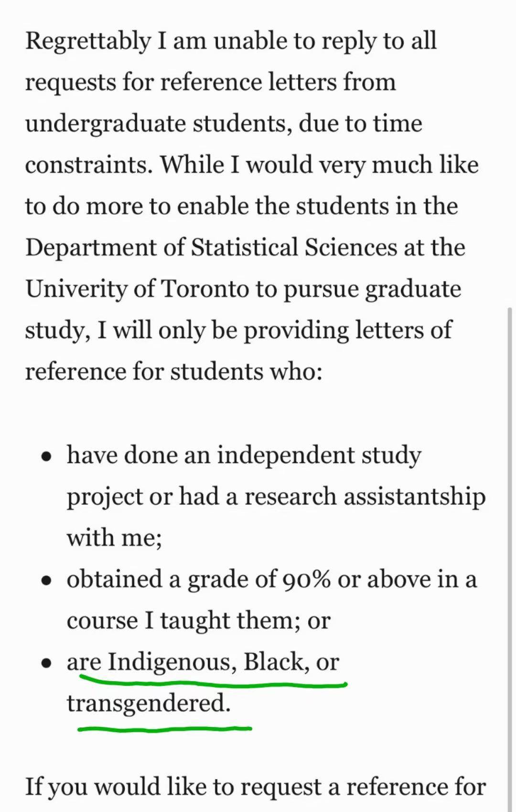The image size is (516, 812).
Task: Click the words "reference for students who:"
Action: point(173,372)
